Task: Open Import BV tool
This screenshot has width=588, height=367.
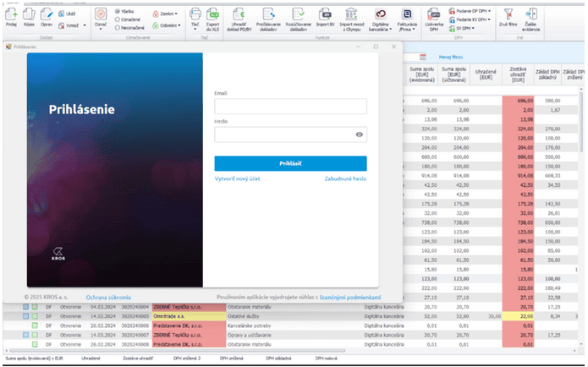Action: (325, 15)
